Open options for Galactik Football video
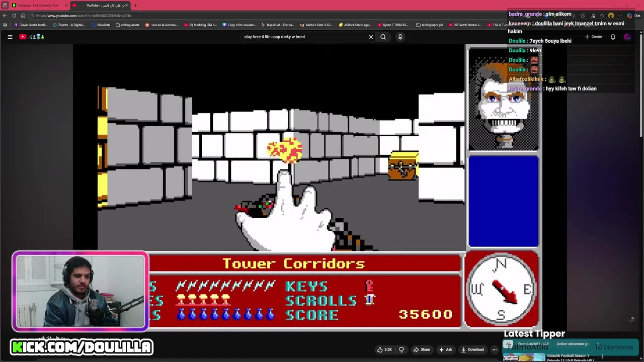 [602, 356]
